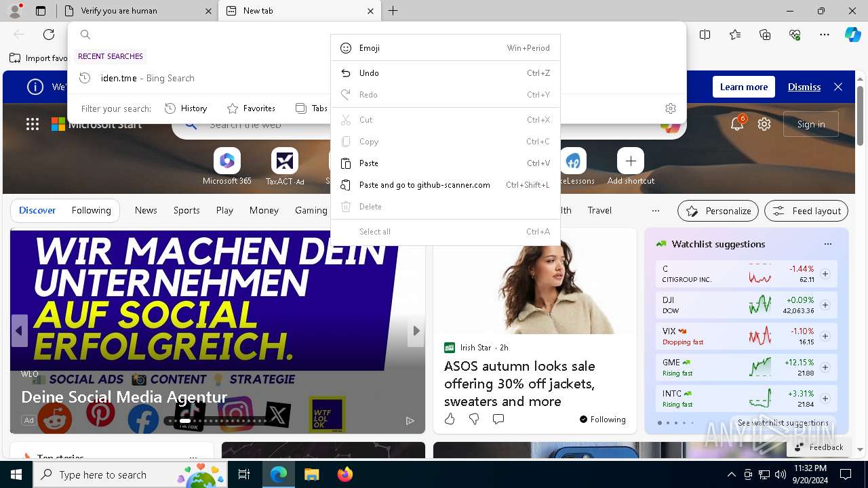Open Collections icon in toolbar
Image resolution: width=868 pixels, height=488 pixels.
[x=765, y=35]
